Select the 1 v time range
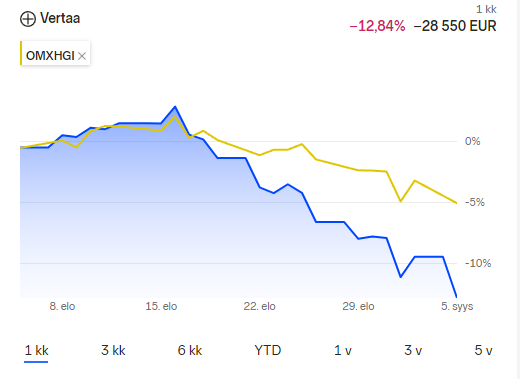520x379 pixels. (x=343, y=350)
